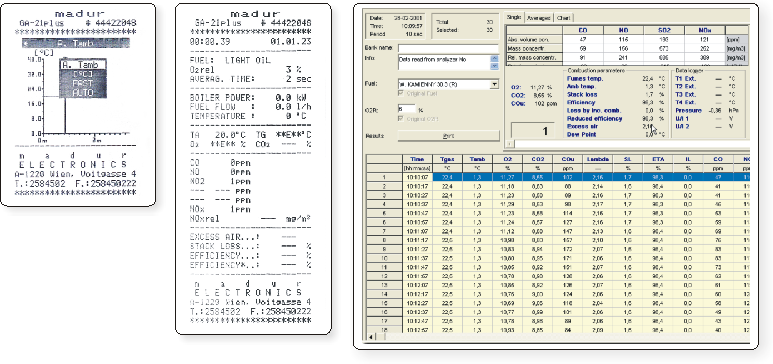Open the Chart tab
The width and height of the screenshot is (773, 364).
pos(563,18)
